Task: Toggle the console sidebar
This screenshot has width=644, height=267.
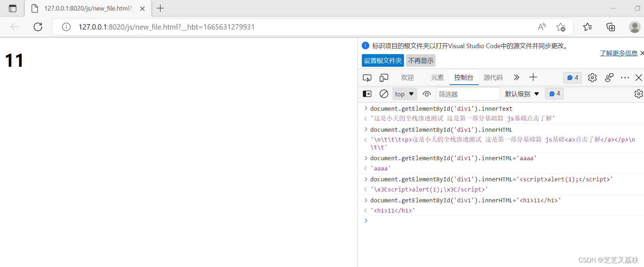Action: pos(367,94)
